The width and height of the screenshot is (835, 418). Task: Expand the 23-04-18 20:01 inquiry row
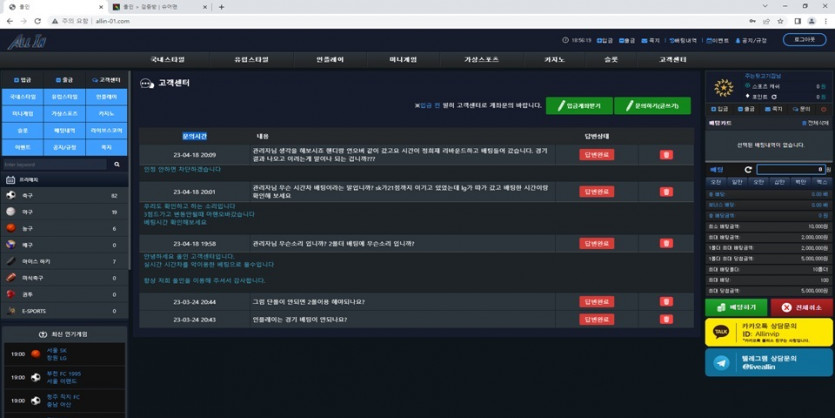coord(400,191)
